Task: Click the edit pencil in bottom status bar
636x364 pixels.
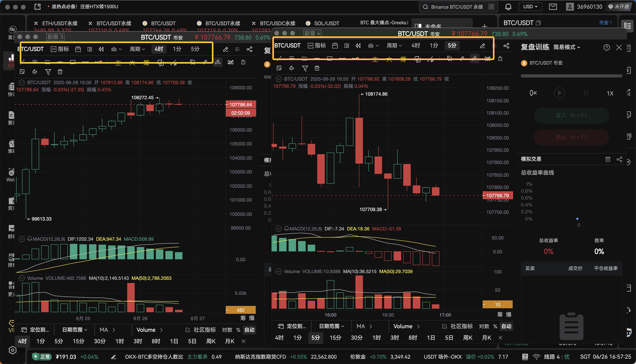Action: 113,357
